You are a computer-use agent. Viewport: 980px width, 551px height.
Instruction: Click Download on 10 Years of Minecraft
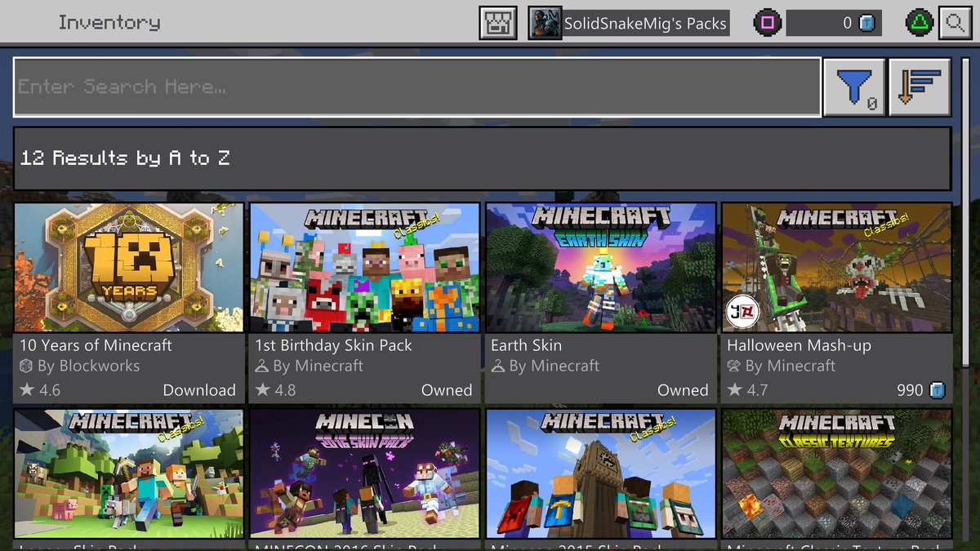point(199,390)
